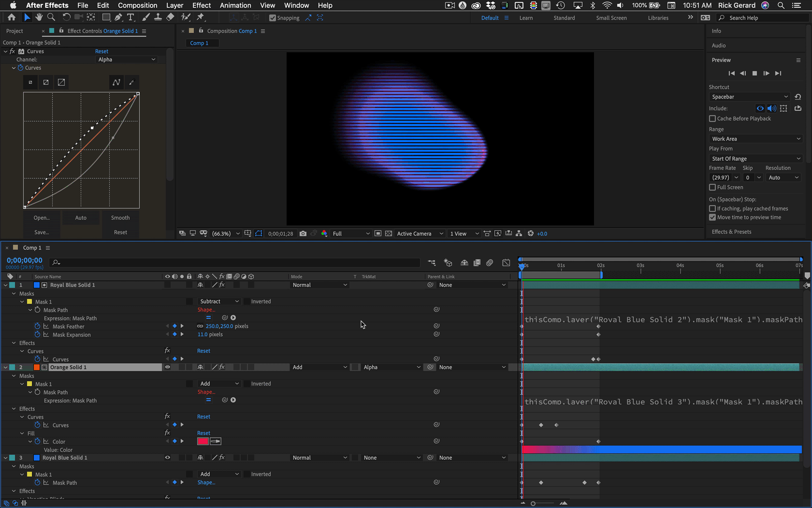Click the Preview reset shortcut icon
The height and width of the screenshot is (508, 812).
click(798, 97)
